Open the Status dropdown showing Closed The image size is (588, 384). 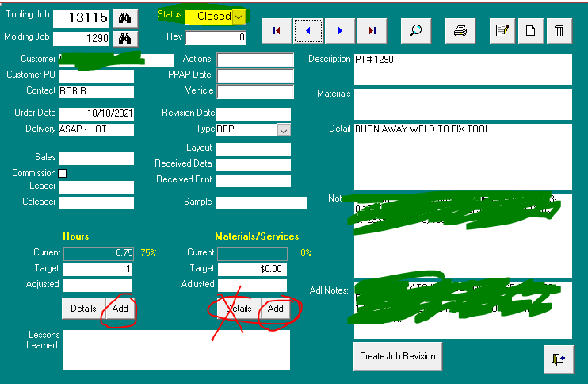238,16
